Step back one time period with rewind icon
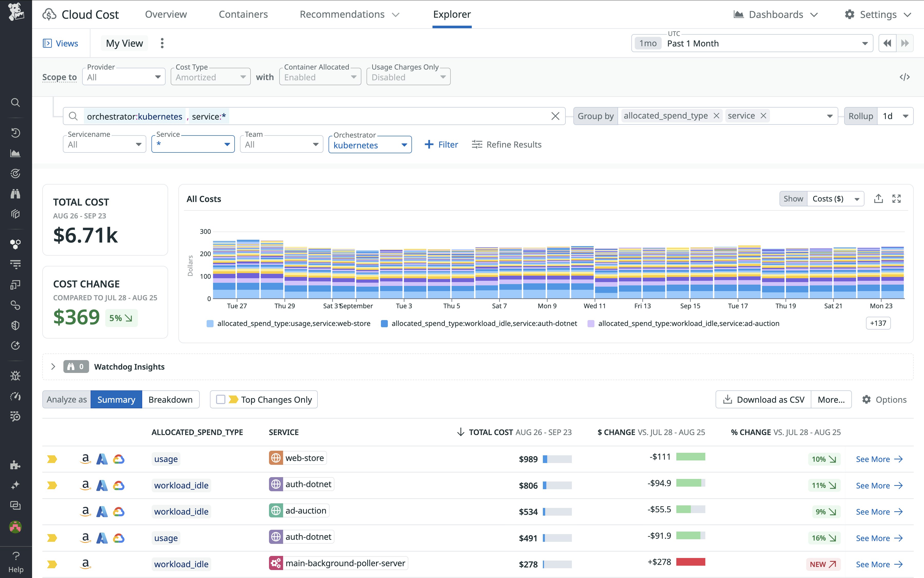924x578 pixels. coord(887,43)
